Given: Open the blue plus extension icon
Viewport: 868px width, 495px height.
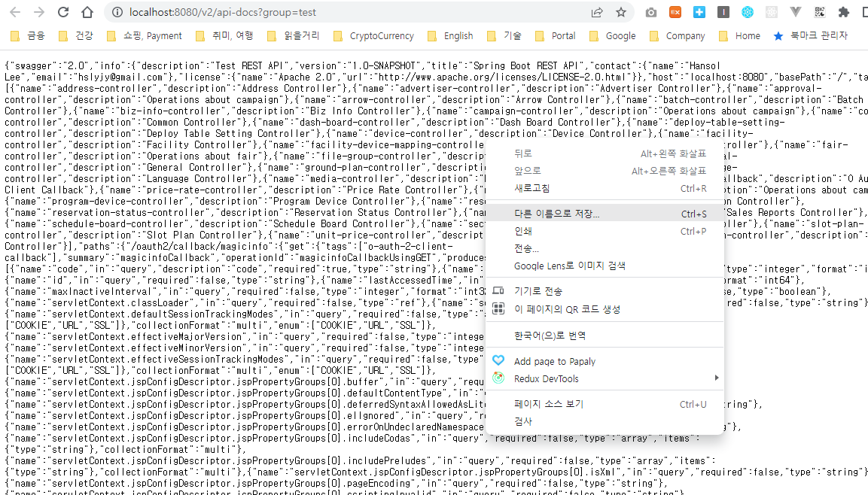Looking at the screenshot, I should pyautogui.click(x=699, y=12).
